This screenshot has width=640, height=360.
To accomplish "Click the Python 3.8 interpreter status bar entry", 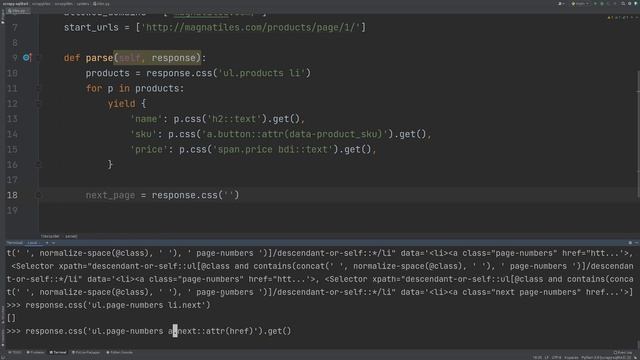I will (606, 358).
